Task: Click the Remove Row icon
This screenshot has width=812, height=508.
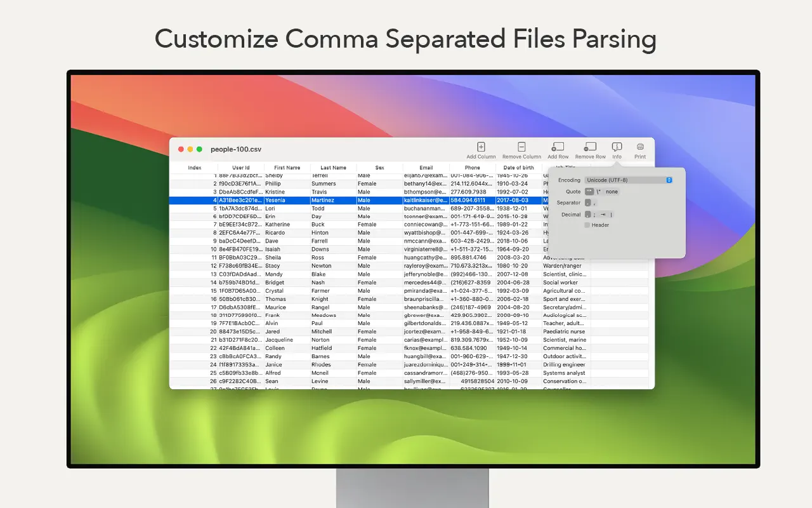Action: point(589,147)
